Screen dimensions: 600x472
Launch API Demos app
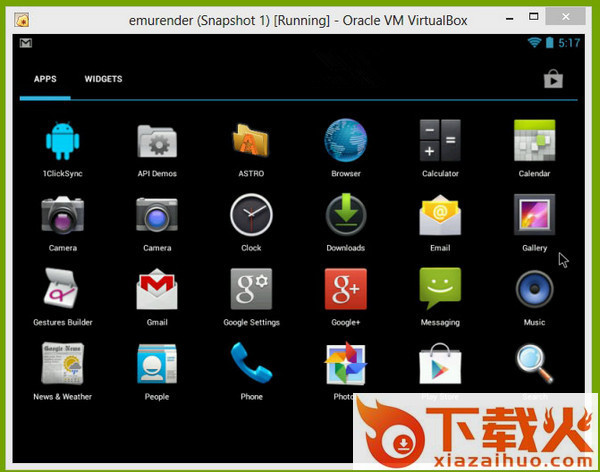tap(157, 142)
